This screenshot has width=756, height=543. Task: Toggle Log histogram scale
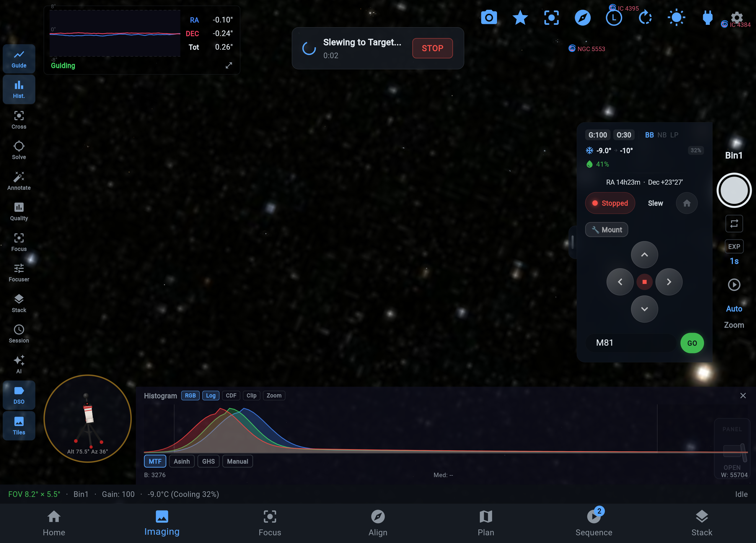[211, 396]
